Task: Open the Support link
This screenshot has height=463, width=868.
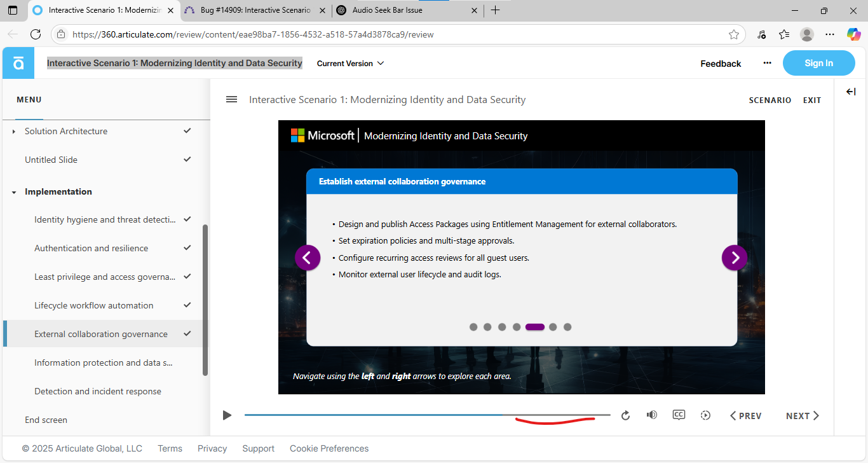Action: [259, 448]
